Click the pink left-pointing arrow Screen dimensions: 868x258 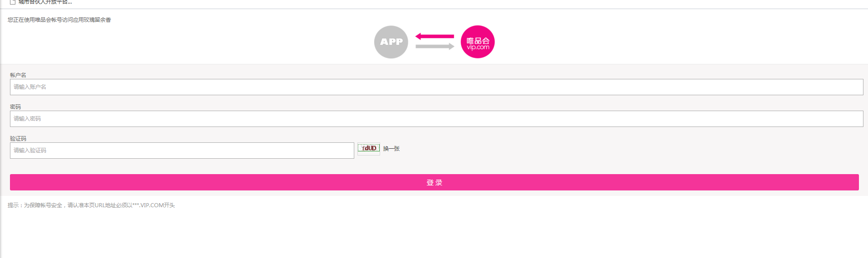tap(434, 36)
